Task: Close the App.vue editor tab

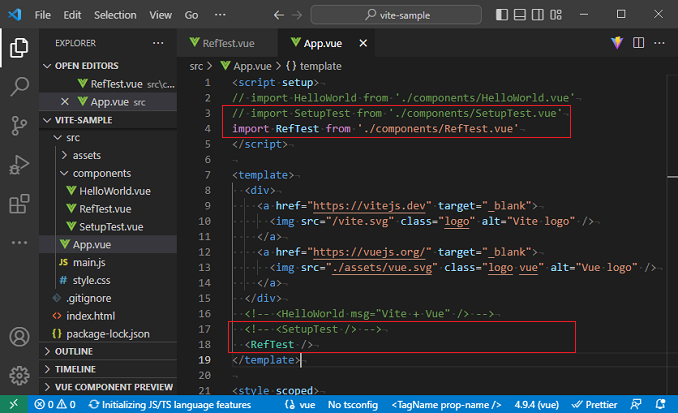Action: (363, 43)
